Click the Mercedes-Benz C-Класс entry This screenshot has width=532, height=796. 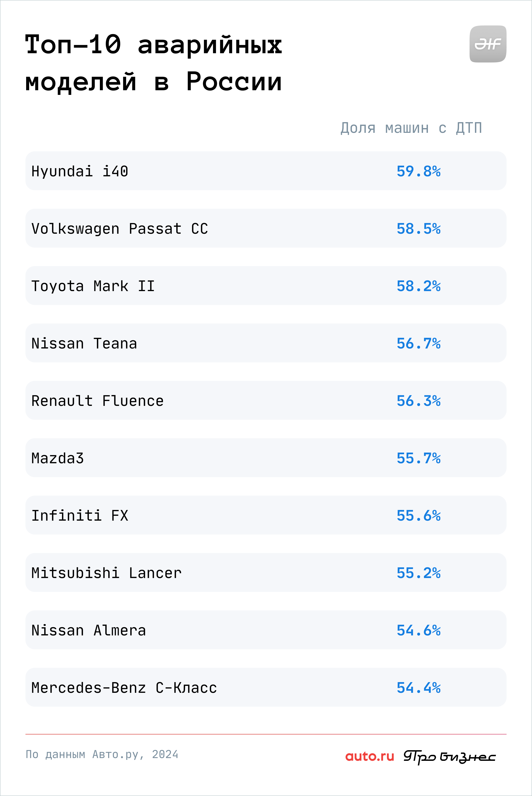pos(266,687)
